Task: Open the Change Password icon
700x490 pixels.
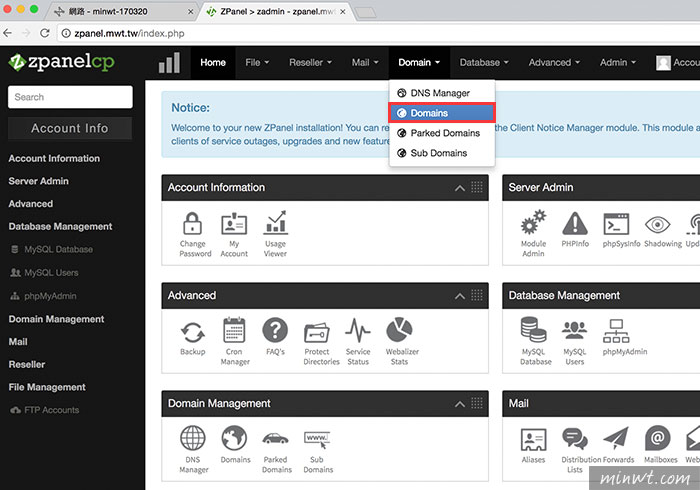Action: click(x=192, y=223)
